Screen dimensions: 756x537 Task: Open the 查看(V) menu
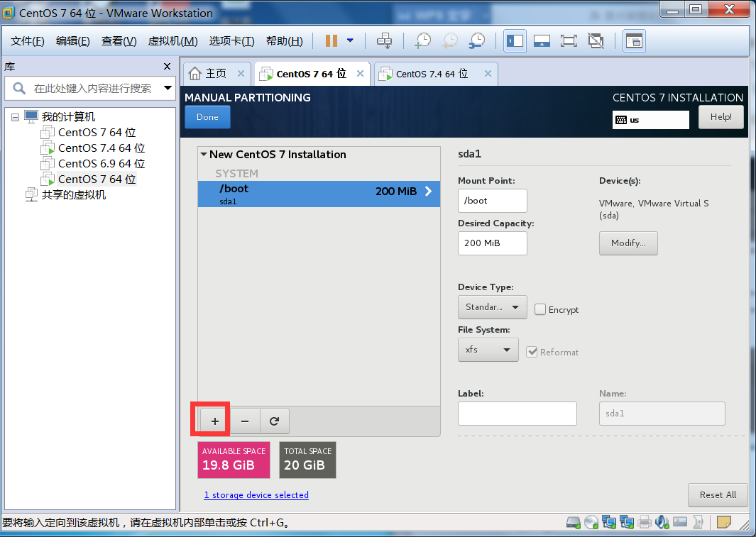coord(119,41)
